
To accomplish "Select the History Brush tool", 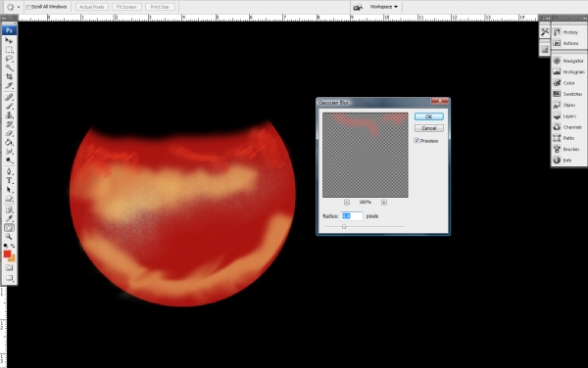I will pos(9,124).
